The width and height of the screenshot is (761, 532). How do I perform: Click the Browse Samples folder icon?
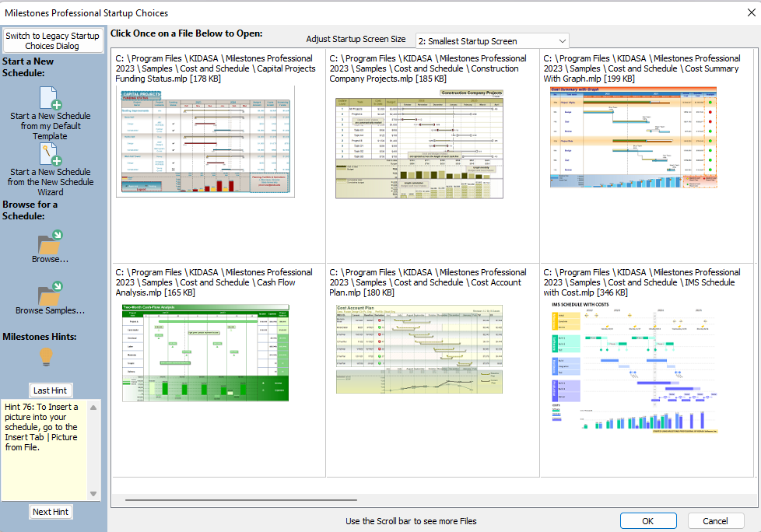50,293
